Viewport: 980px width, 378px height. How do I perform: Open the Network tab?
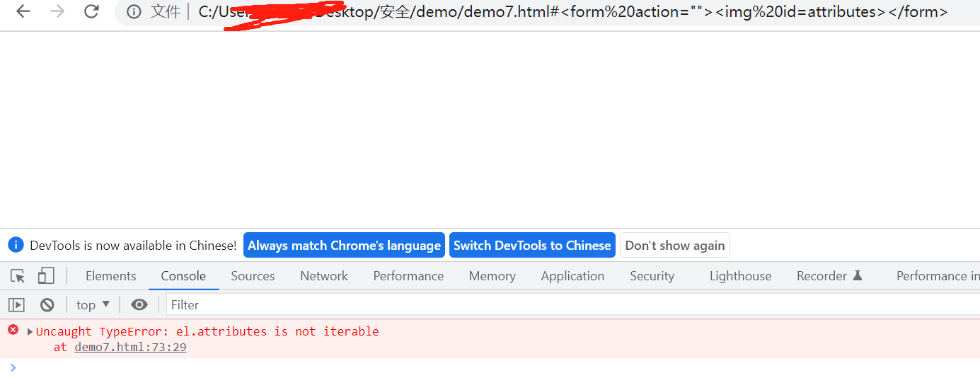[323, 276]
